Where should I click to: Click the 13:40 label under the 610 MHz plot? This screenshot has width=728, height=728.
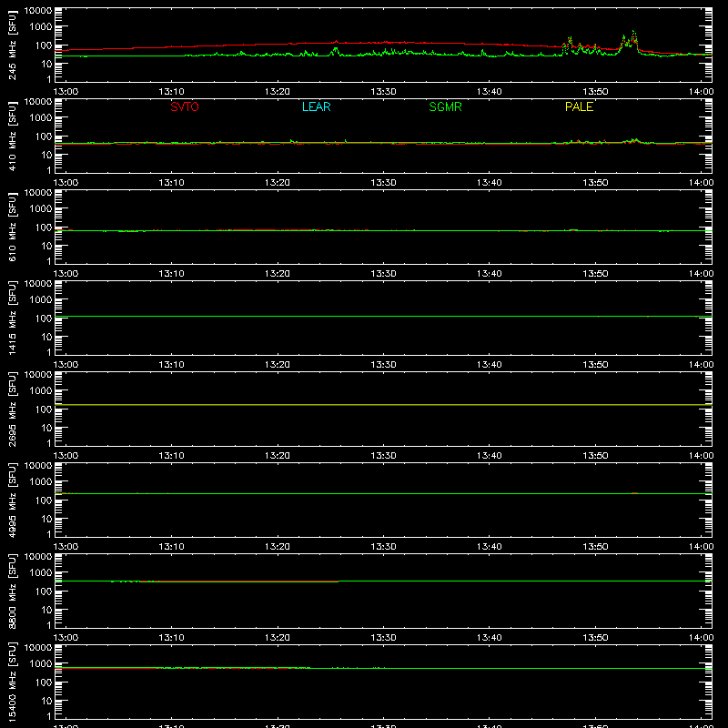[490, 274]
